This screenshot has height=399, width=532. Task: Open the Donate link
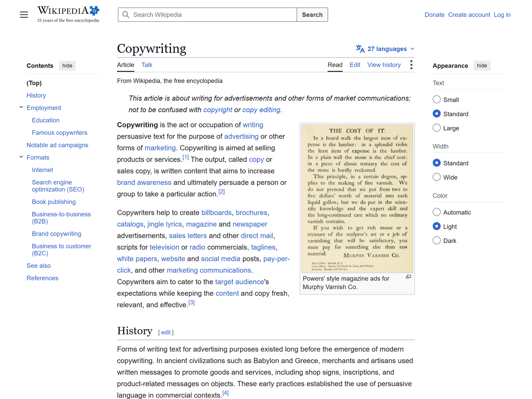click(x=434, y=15)
